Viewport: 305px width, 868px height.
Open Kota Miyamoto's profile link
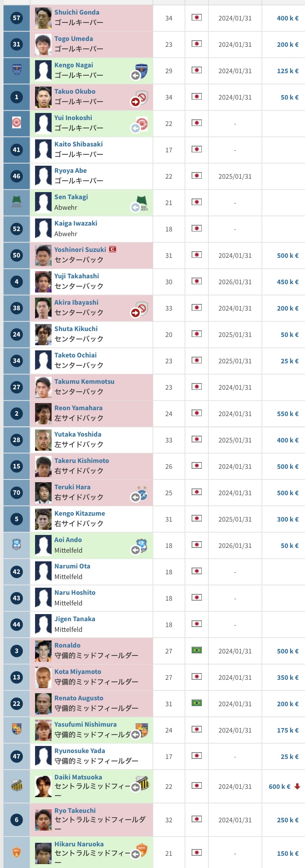[x=78, y=672]
